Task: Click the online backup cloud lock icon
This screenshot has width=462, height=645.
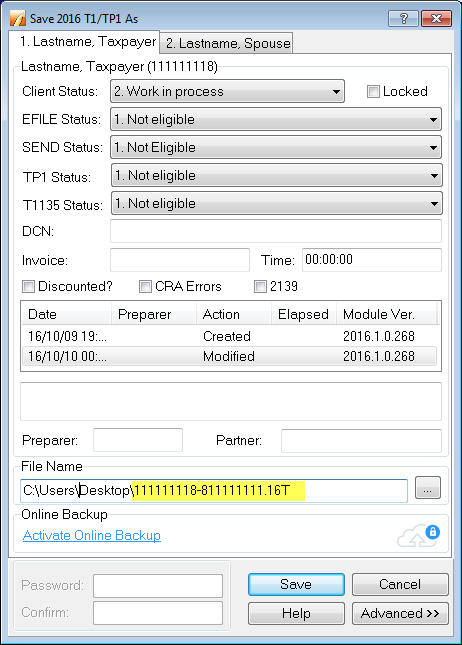Action: 418,536
